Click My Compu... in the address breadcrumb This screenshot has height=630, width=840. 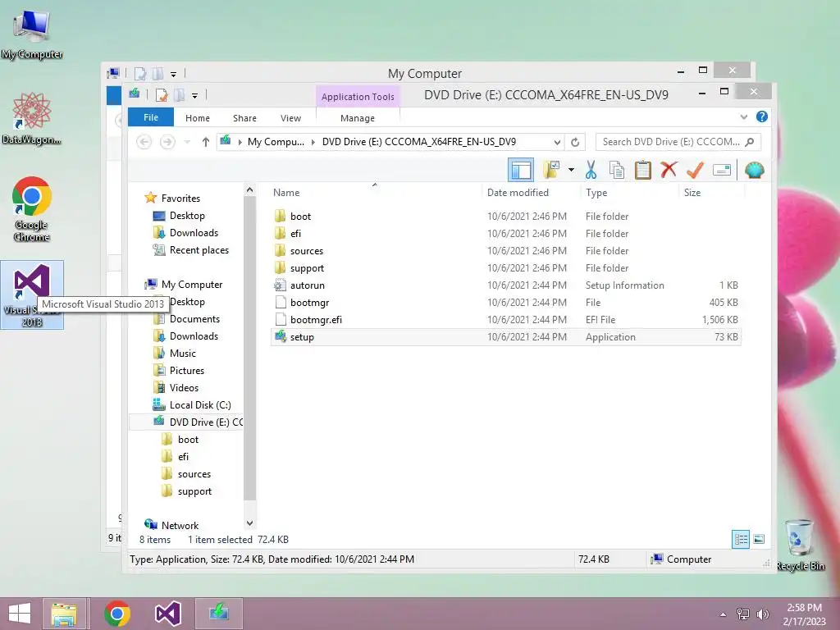coord(276,142)
